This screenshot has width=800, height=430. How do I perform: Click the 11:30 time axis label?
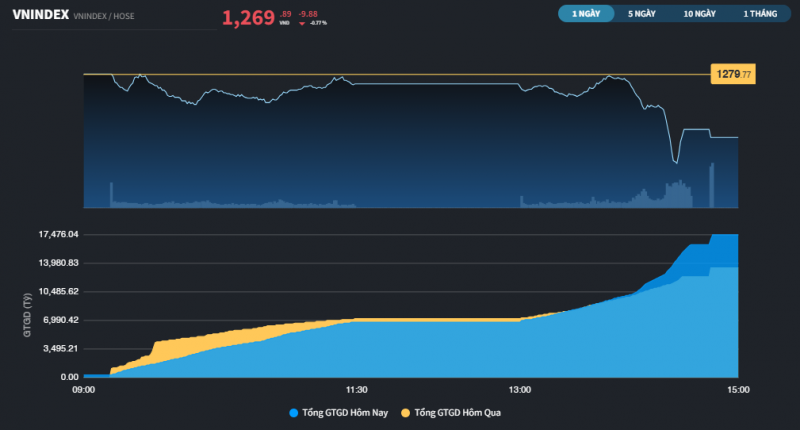click(x=357, y=390)
